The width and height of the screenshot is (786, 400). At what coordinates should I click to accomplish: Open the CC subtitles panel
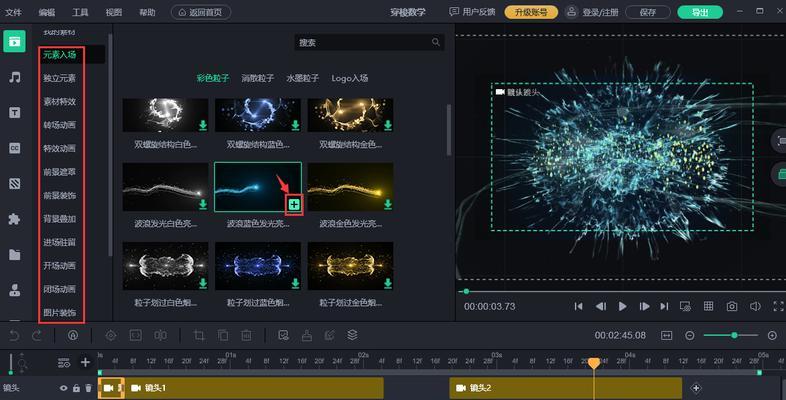click(x=15, y=148)
